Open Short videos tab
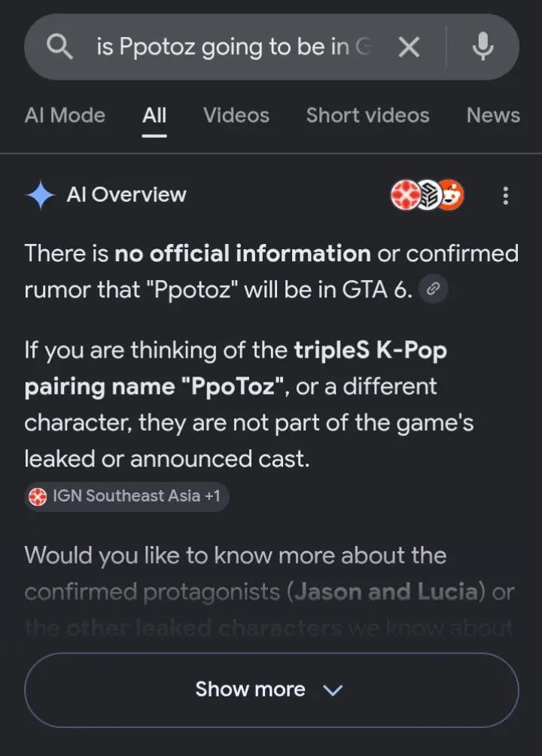The width and height of the screenshot is (542, 756). (x=367, y=115)
